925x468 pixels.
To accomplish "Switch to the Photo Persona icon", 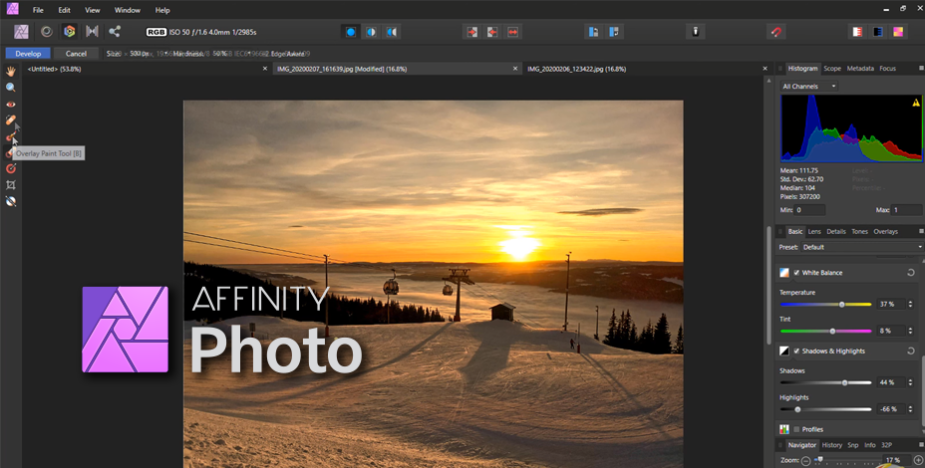I will pyautogui.click(x=21, y=32).
